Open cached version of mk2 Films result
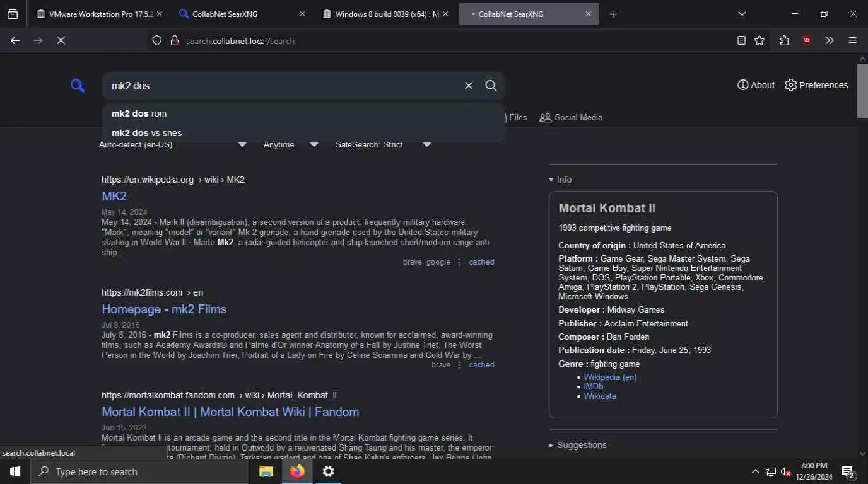Screen dimensions: 868x484 coord(481,365)
